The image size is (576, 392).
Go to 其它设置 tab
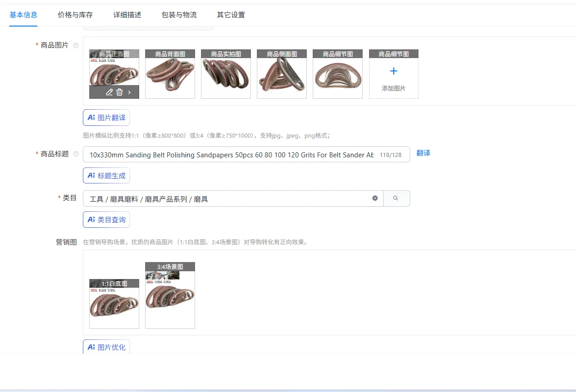[231, 15]
